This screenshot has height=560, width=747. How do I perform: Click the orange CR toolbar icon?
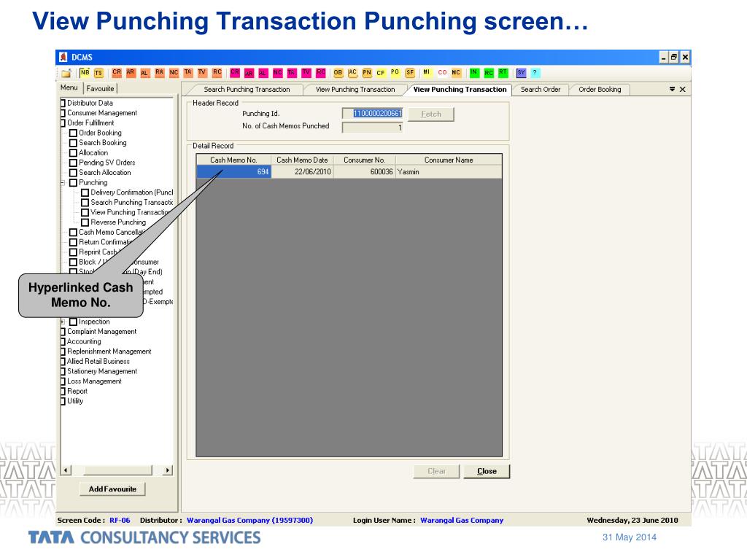(x=117, y=72)
